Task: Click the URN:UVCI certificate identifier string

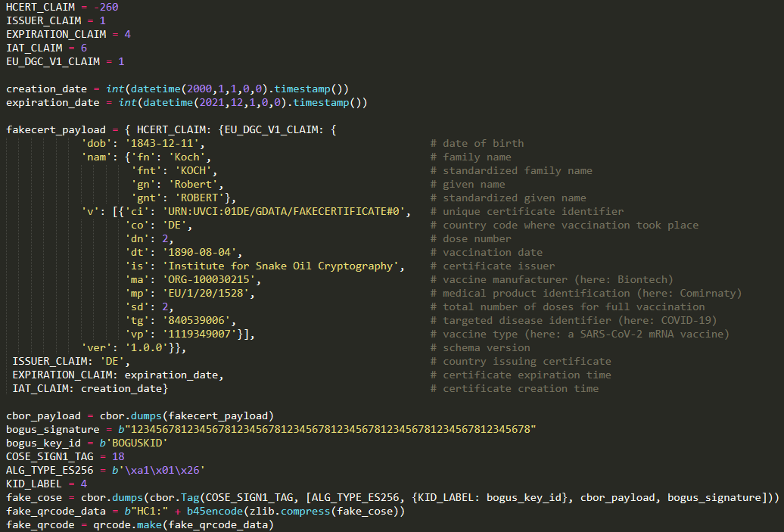Action: [x=285, y=211]
